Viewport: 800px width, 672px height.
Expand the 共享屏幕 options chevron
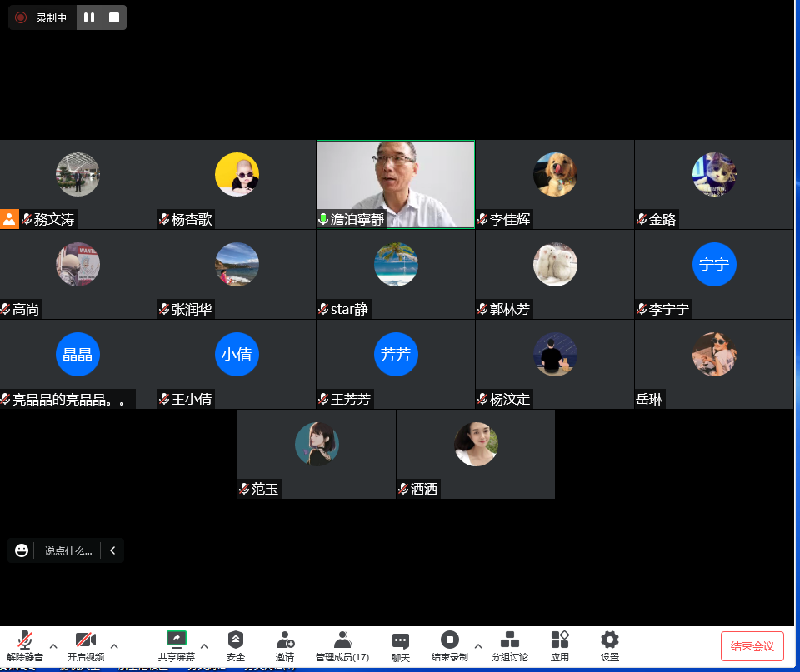(x=204, y=645)
